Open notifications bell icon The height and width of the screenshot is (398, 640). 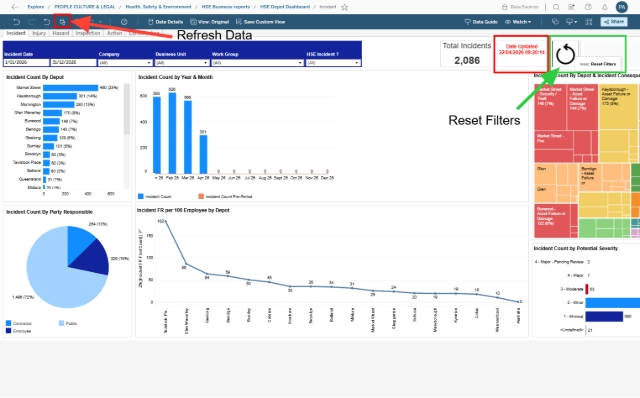click(604, 7)
